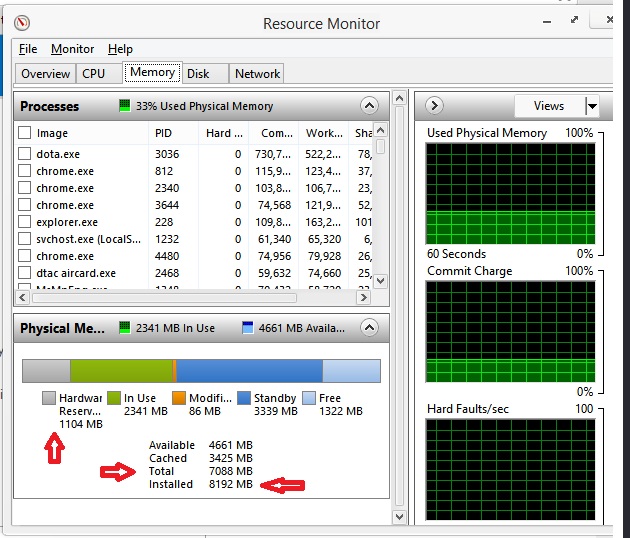Click the Available 4661 MB value
The width and height of the screenshot is (630, 538).
[x=231, y=445]
